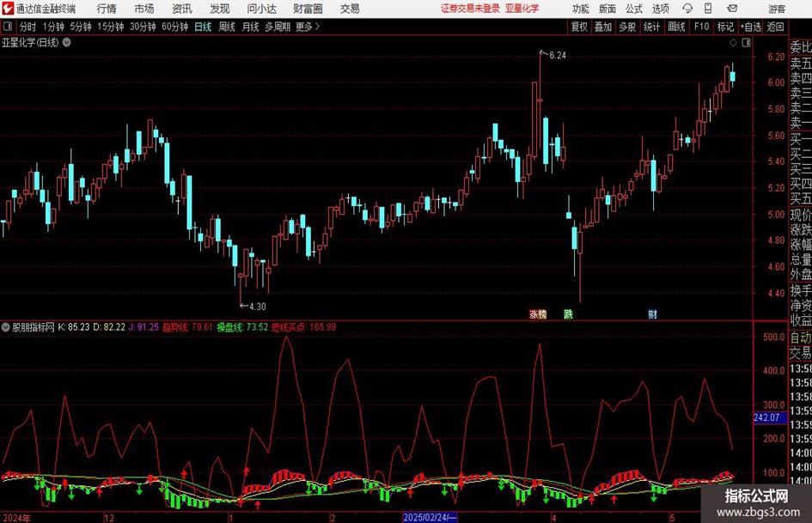The width and height of the screenshot is (812, 523).
Task: Click the 统计 statistics button
Action: tap(651, 27)
